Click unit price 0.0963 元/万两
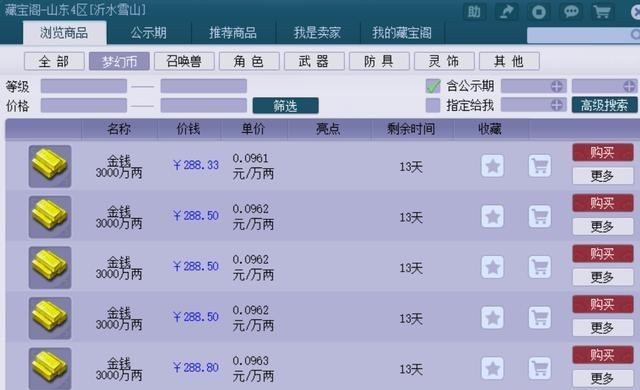The height and width of the screenshot is (390, 640). pos(253,368)
